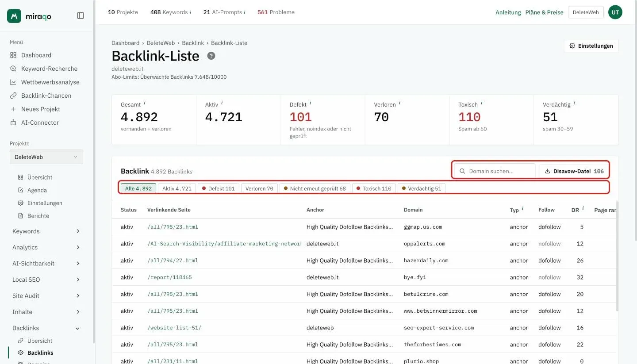This screenshot has width=637, height=364.
Task: Filter by Nicht erneut geprüft 68
Action: click(x=315, y=188)
